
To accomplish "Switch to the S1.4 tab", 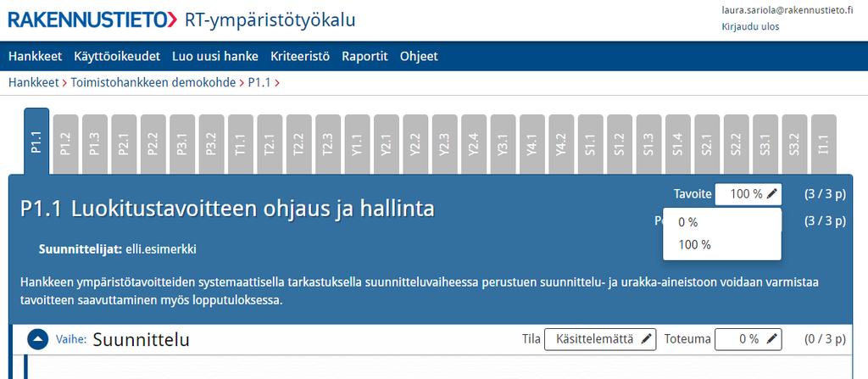I will 677,144.
